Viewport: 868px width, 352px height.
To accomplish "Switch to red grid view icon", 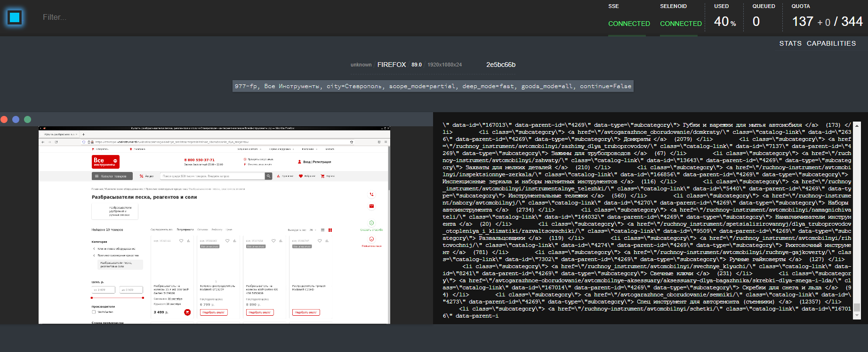I will (x=330, y=230).
